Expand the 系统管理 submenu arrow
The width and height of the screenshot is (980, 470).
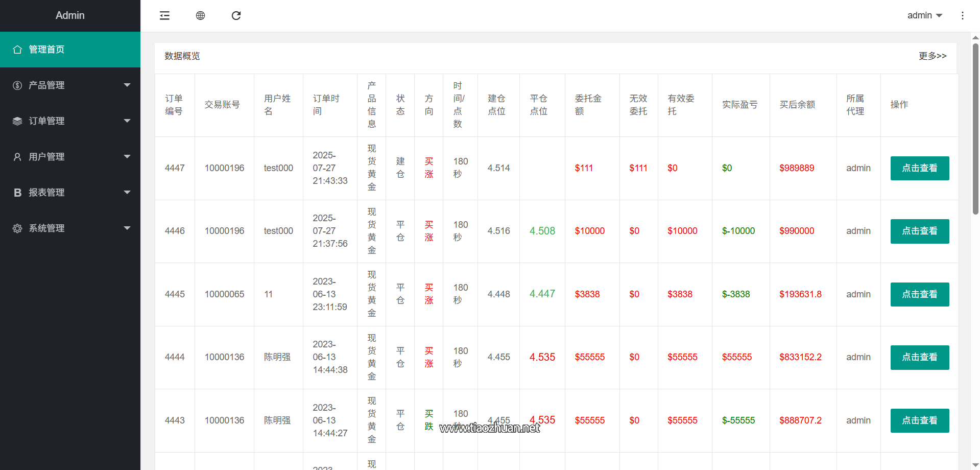coord(127,228)
